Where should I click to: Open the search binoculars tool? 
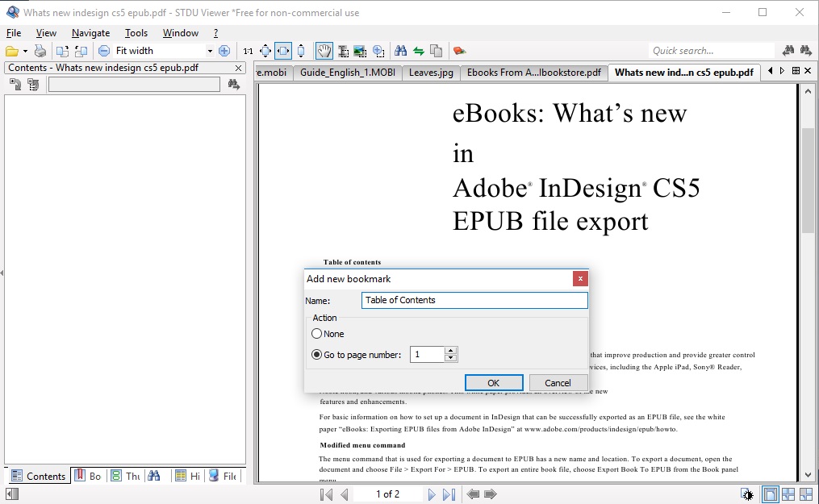click(x=400, y=50)
